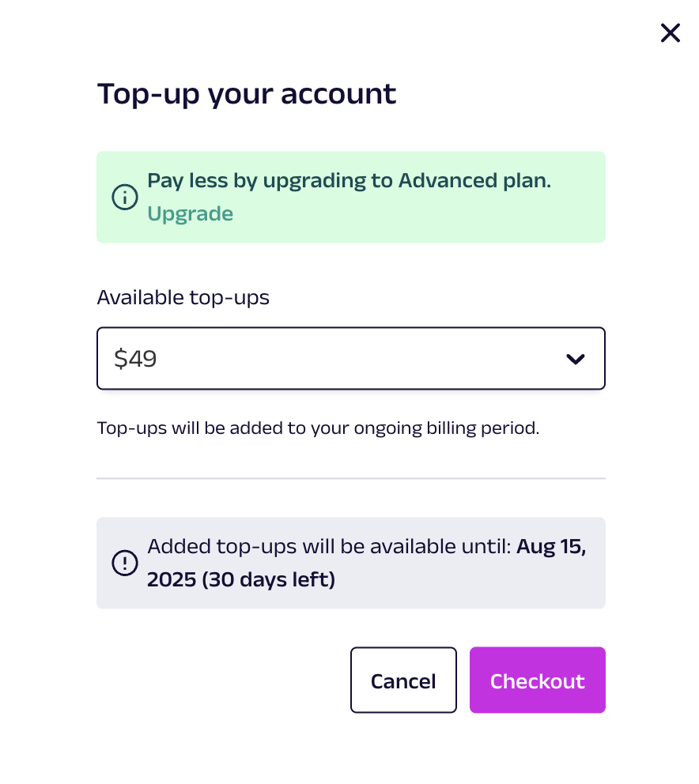This screenshot has height=784, width=699.
Task: Click the info icon in the green banner
Action: pyautogui.click(x=125, y=197)
